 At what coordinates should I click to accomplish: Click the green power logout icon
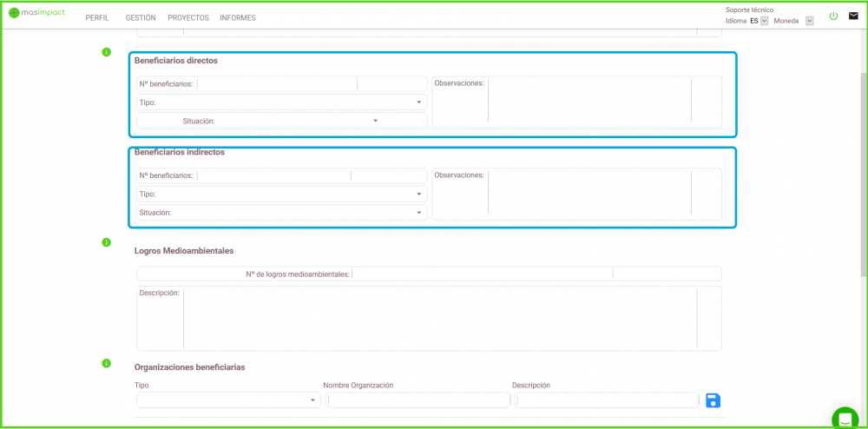tap(833, 16)
